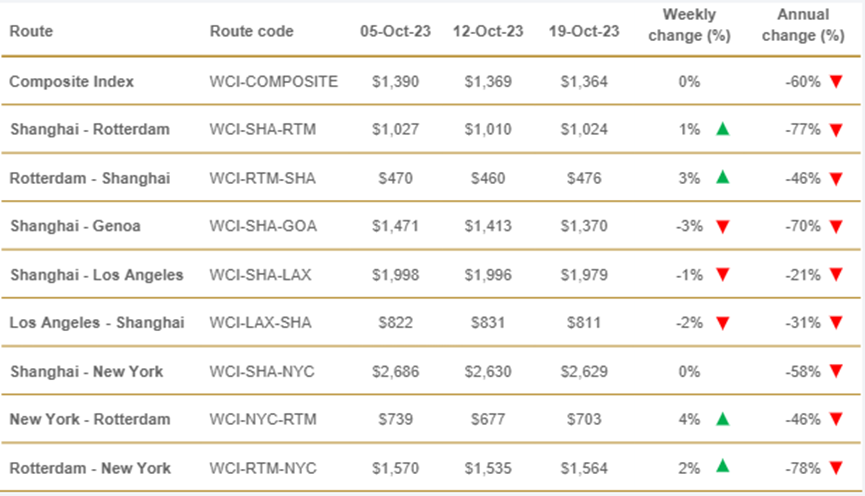
Task: Click the green weekly arrow for New York - Rotterdam
Action: pyautogui.click(x=723, y=419)
